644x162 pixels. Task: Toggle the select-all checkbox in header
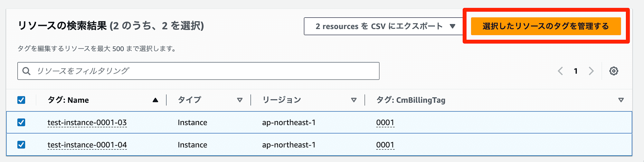pos(21,100)
